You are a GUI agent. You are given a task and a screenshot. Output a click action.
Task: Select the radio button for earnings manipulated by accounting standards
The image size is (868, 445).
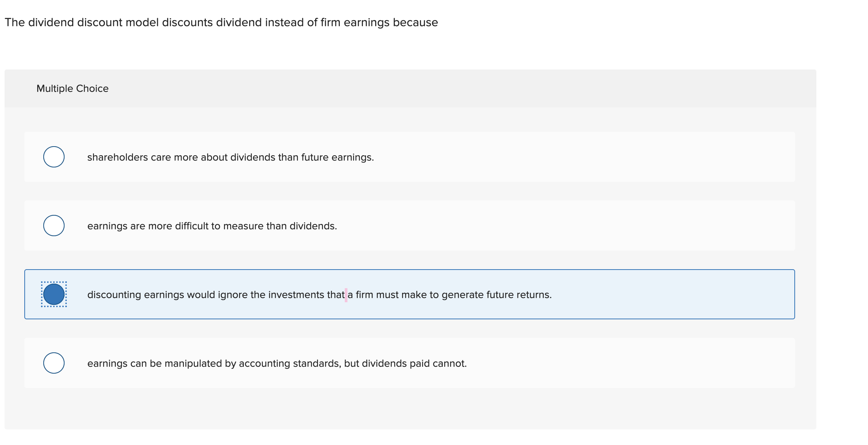click(54, 363)
